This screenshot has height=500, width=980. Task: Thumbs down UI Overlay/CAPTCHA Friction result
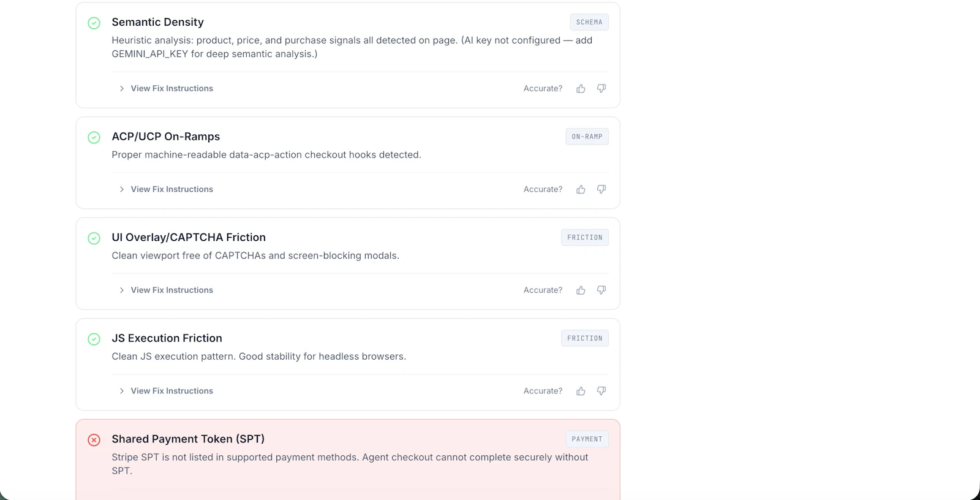[601, 290]
